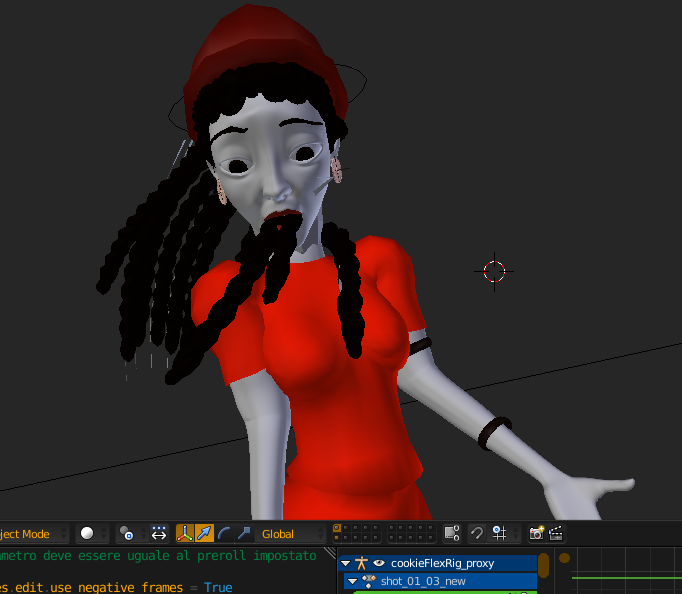Toggle visibility eye for cookieFlexRig_proxy
The image size is (682, 594).
point(379,563)
